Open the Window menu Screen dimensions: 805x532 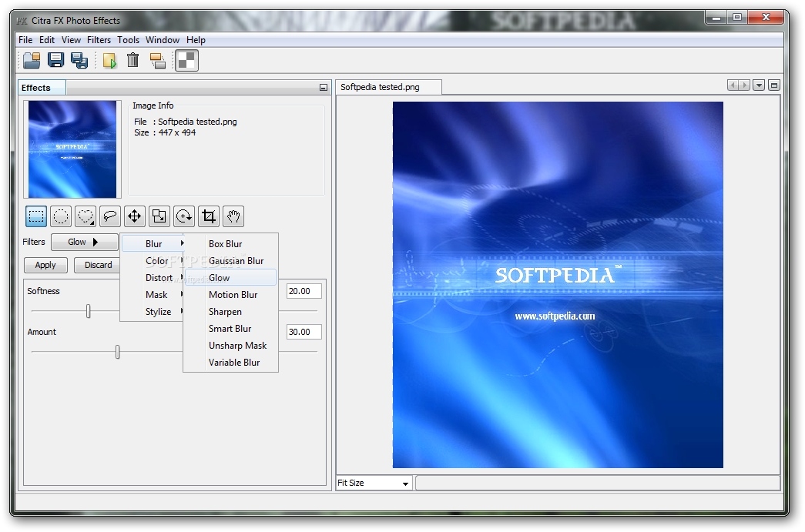click(x=163, y=39)
